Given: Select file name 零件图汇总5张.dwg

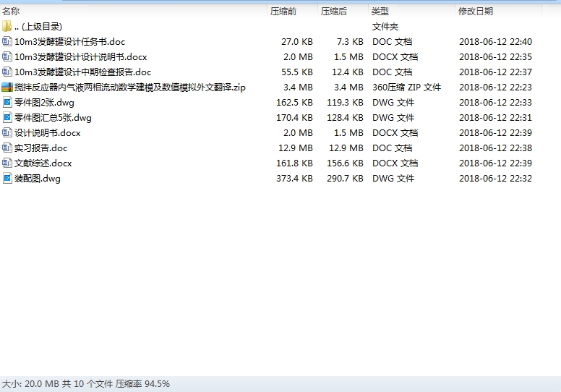Looking at the screenshot, I should coord(53,117).
